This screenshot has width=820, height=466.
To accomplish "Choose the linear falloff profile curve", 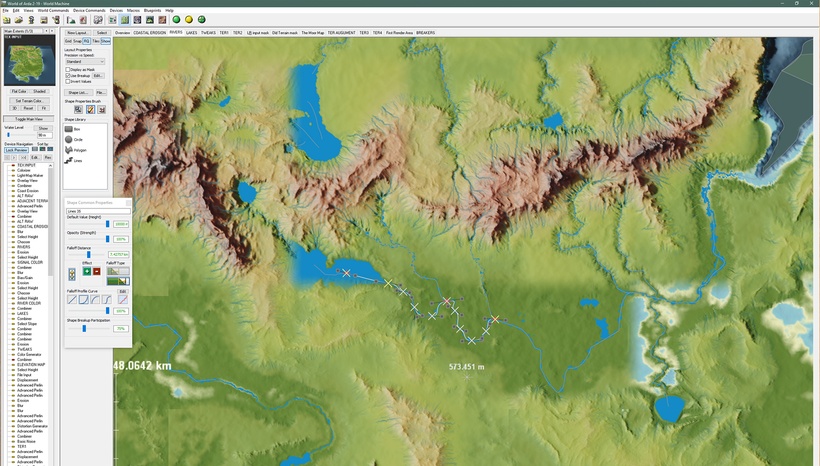I will 72,300.
